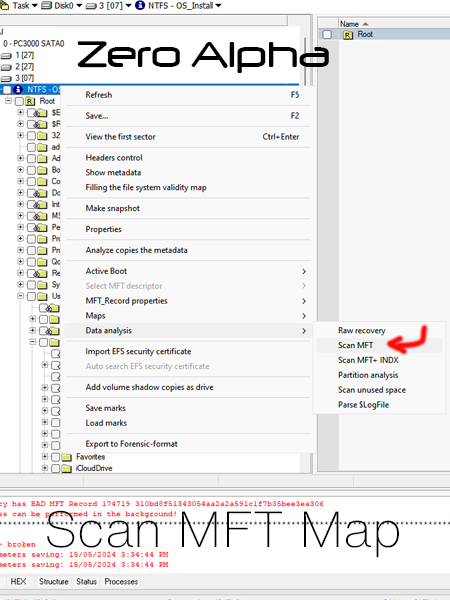Screen dimensions: 450x600
Task: Click the Favorites folder icon
Action: (x=67, y=457)
